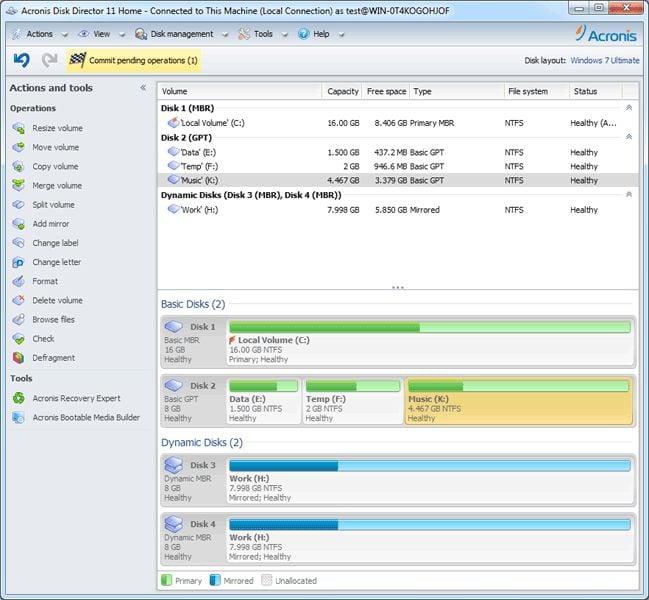Screen dimensions: 649x600
Task: Click the Disk 2 drive icon
Action: 173,385
